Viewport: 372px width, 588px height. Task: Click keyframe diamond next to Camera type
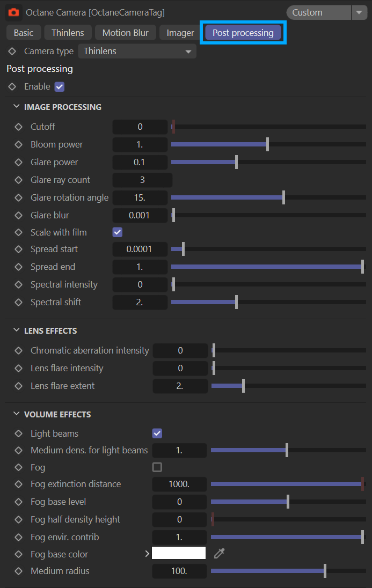coord(12,52)
